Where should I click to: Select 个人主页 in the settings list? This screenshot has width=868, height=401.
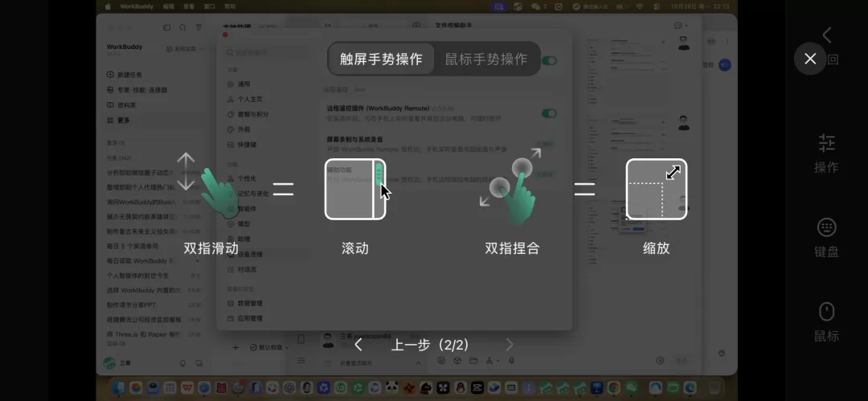point(244,99)
